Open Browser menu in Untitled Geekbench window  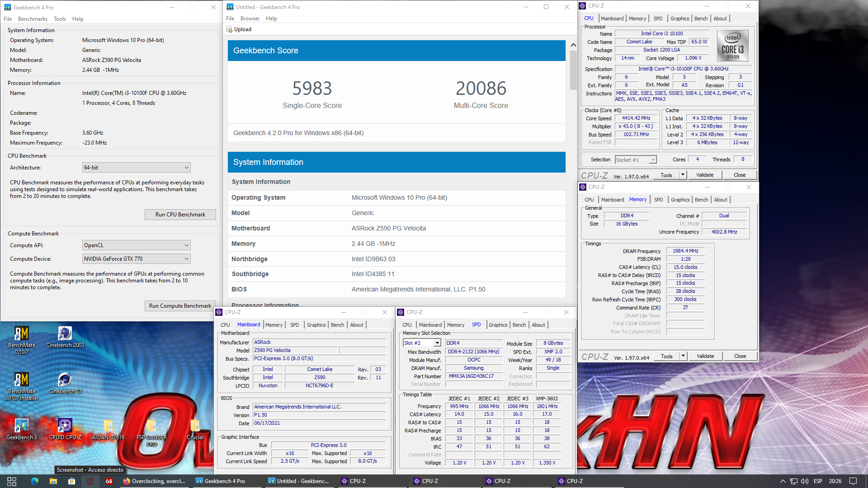pos(250,19)
